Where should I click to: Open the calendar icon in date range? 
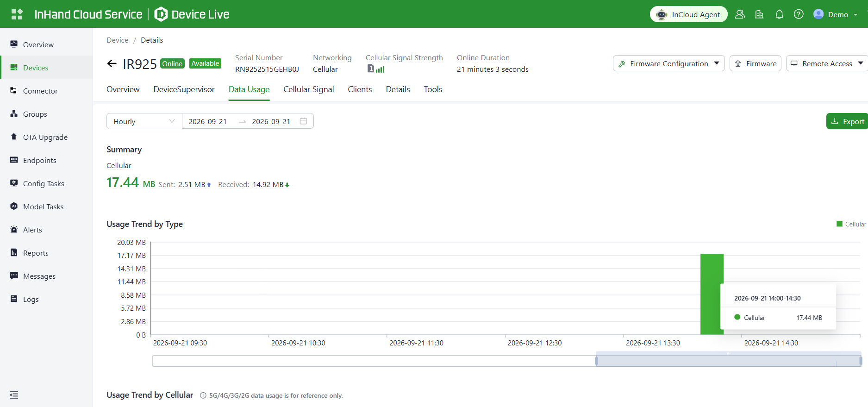click(303, 121)
